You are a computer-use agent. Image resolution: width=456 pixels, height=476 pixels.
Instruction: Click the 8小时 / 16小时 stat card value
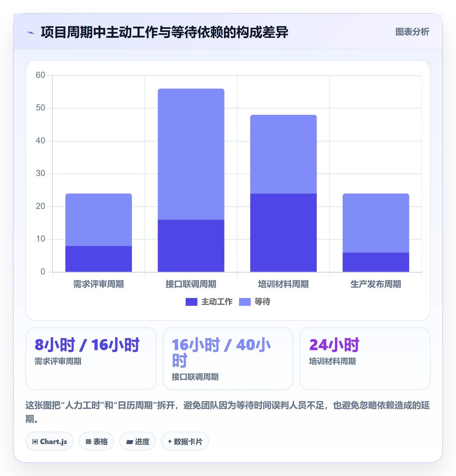point(87,345)
